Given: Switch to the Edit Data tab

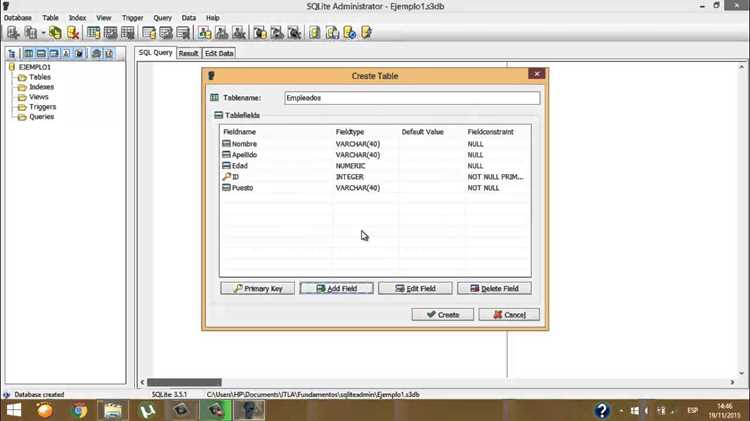Looking at the screenshot, I should [x=219, y=53].
